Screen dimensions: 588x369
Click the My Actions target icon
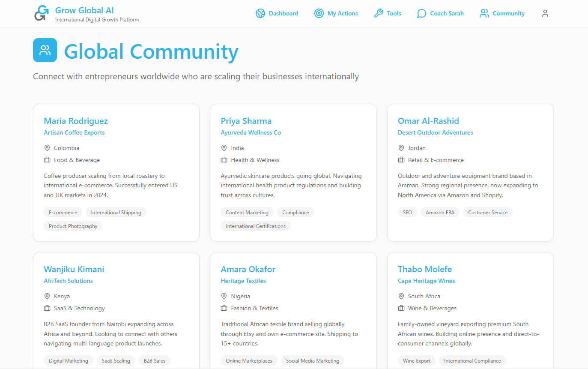coord(319,13)
